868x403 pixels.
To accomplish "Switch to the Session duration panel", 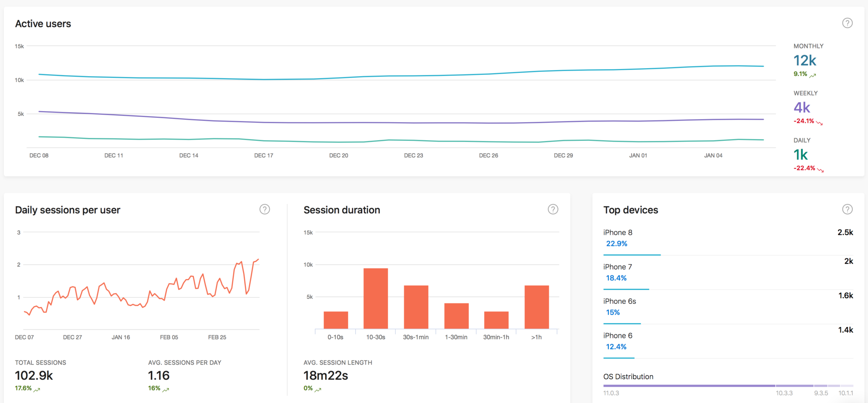I will [342, 209].
